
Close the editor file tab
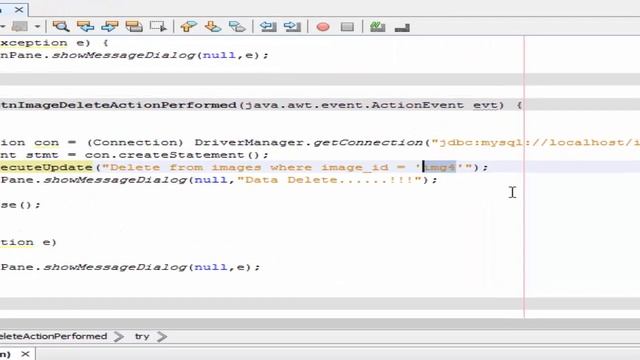point(19,9)
